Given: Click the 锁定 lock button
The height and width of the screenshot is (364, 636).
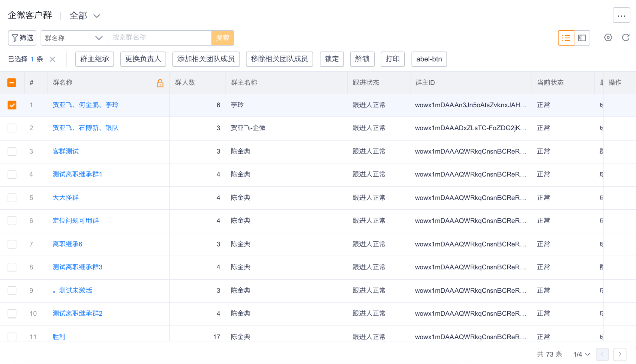Looking at the screenshot, I should [332, 59].
